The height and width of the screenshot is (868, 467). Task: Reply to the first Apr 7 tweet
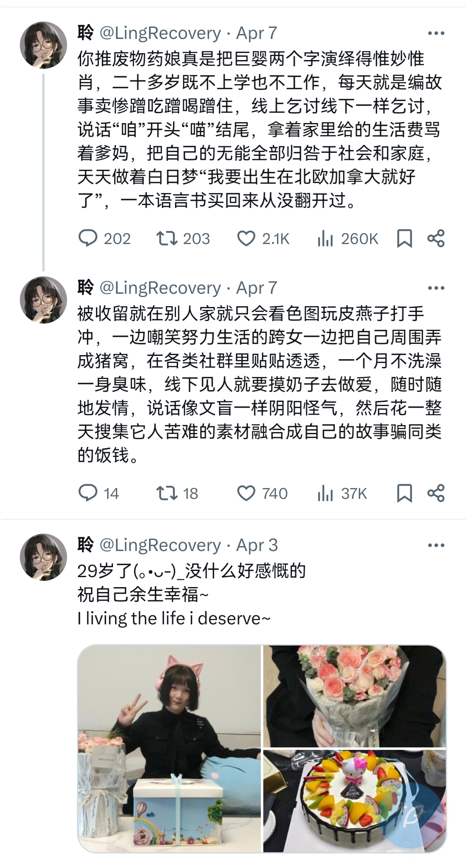[x=88, y=238]
